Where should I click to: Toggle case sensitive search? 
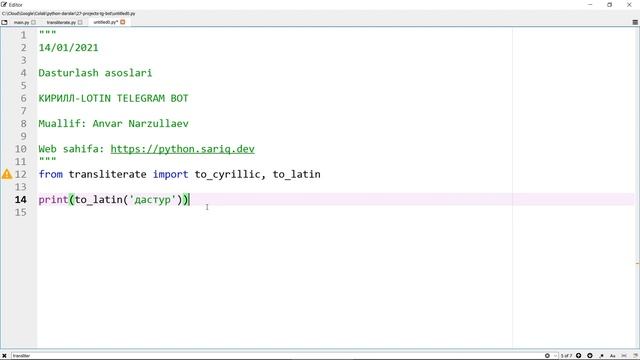[x=613, y=356]
